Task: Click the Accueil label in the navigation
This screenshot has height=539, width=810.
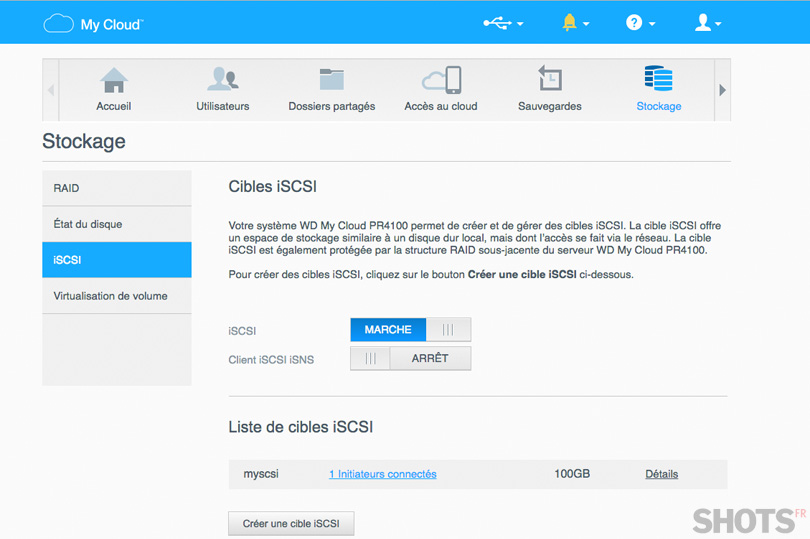Action: [x=114, y=106]
